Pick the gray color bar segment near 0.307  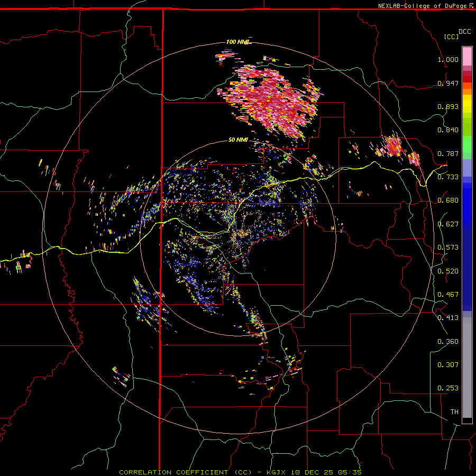click(467, 368)
